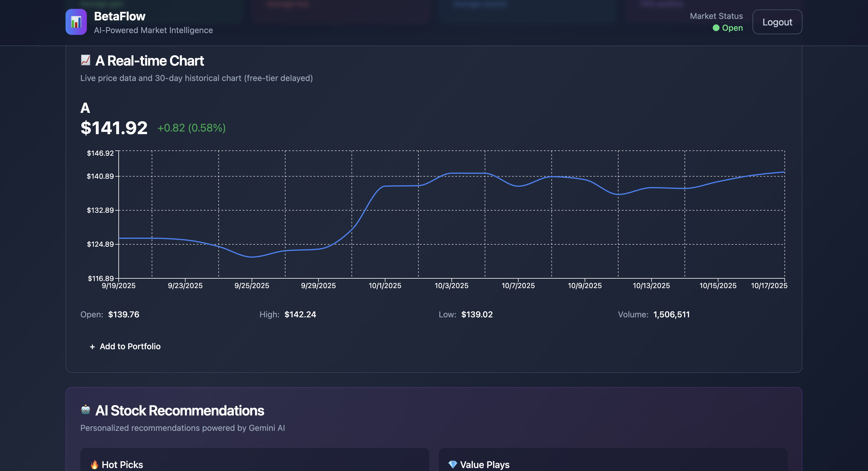Image resolution: width=868 pixels, height=471 pixels.
Task: Click the fire icon next to Hot Picks
Action: pyautogui.click(x=94, y=464)
